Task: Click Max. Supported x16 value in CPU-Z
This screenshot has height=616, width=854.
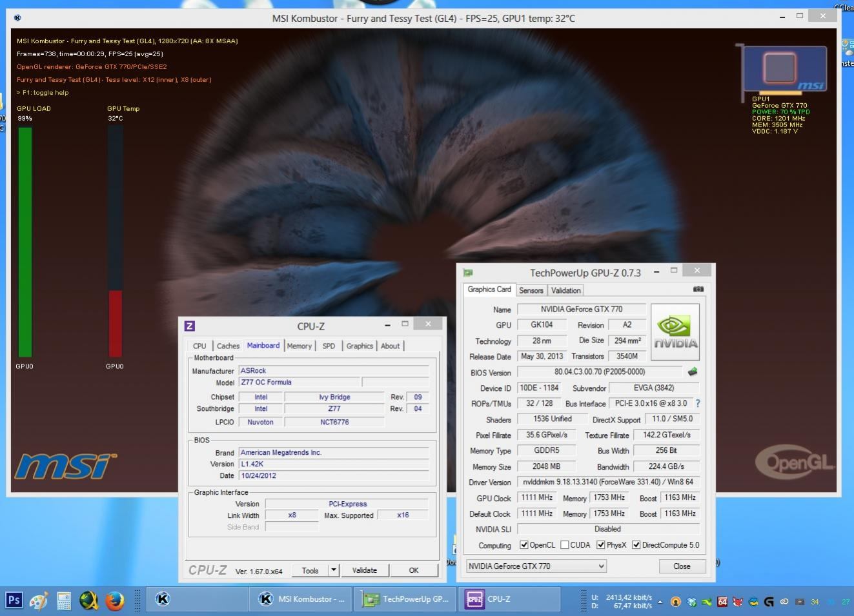Action: pos(403,515)
